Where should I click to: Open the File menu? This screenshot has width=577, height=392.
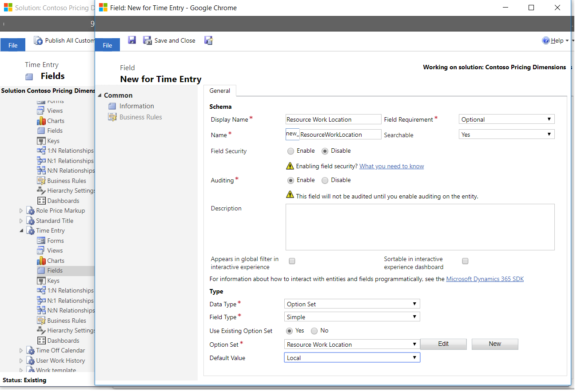click(x=107, y=44)
